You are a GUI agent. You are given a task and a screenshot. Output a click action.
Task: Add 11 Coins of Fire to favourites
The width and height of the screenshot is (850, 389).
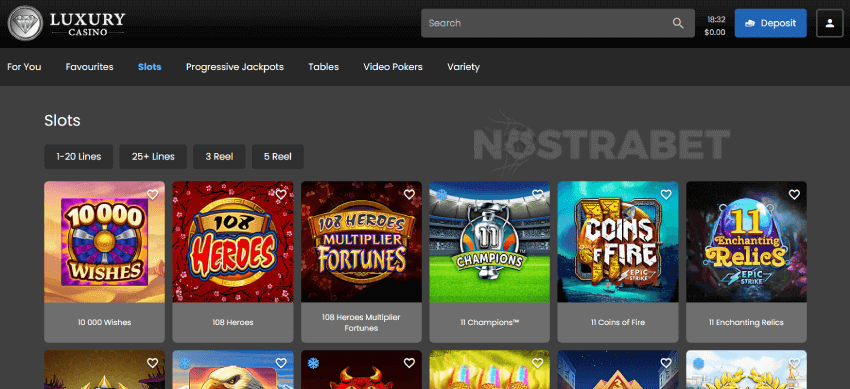[x=666, y=194]
